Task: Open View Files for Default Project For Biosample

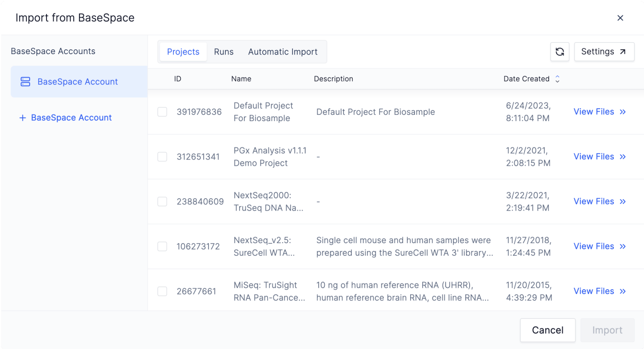Action: coord(599,112)
